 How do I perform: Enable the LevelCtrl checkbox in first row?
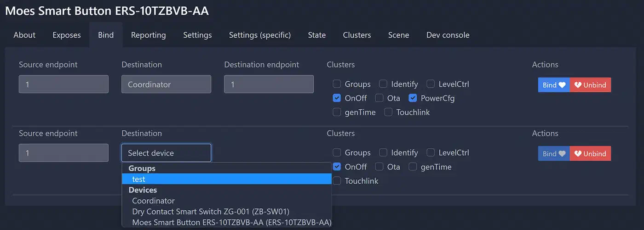click(x=431, y=84)
